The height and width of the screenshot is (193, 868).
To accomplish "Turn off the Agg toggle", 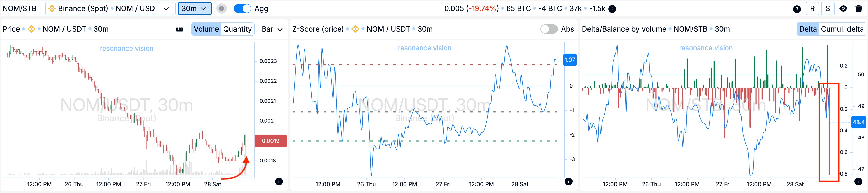I will click(x=242, y=9).
